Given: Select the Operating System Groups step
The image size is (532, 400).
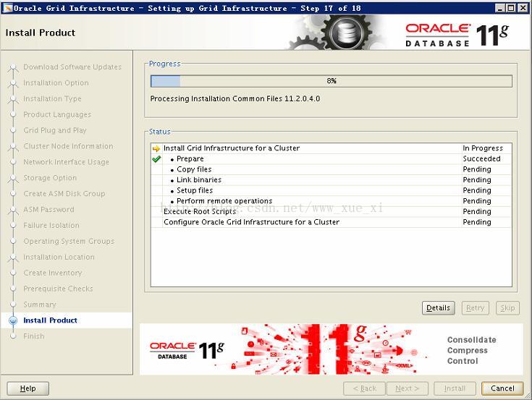Looking at the screenshot, I should click(x=69, y=242).
